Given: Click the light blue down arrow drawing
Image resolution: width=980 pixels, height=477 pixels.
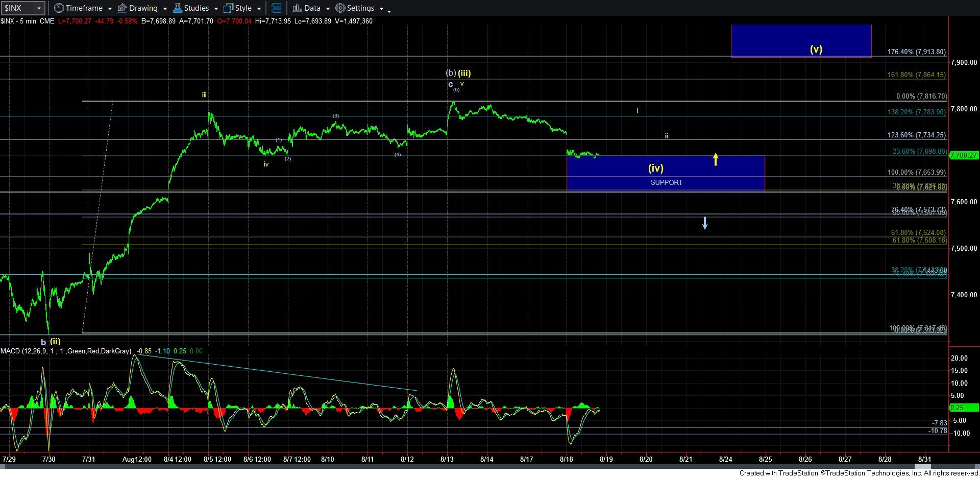Looking at the screenshot, I should point(705,223).
